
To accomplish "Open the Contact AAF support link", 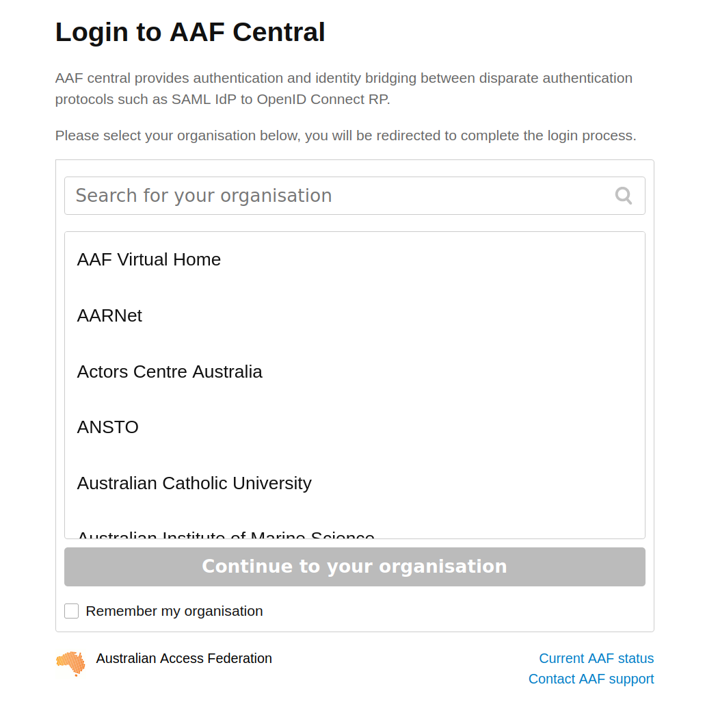I will (x=591, y=679).
